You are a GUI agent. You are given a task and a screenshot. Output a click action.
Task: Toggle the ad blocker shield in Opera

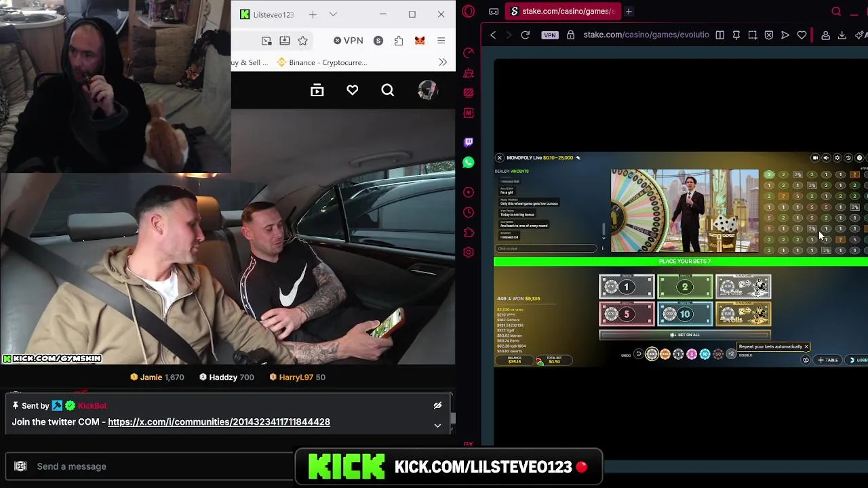coord(769,35)
